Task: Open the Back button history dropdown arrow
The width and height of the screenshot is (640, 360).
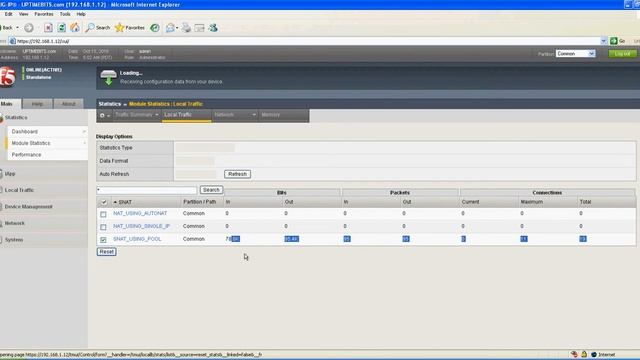Action: pos(17,28)
